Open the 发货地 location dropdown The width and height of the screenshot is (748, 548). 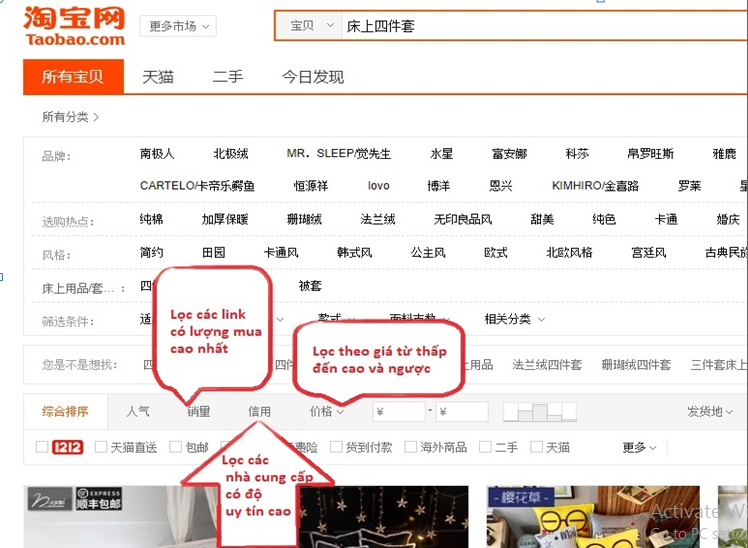(x=709, y=411)
